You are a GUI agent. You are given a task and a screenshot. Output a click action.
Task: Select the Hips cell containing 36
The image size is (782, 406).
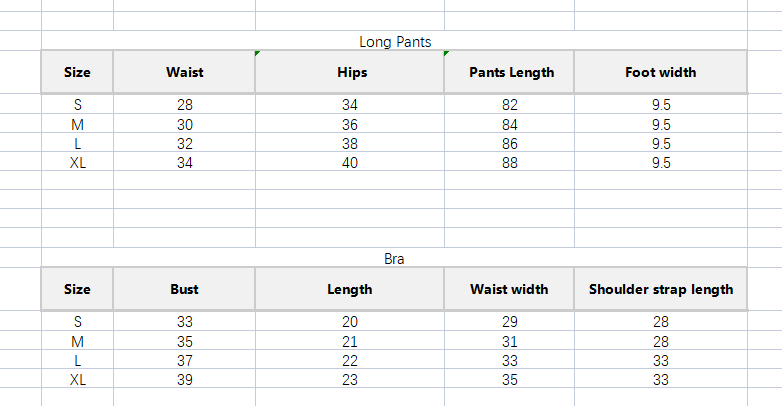coord(349,125)
